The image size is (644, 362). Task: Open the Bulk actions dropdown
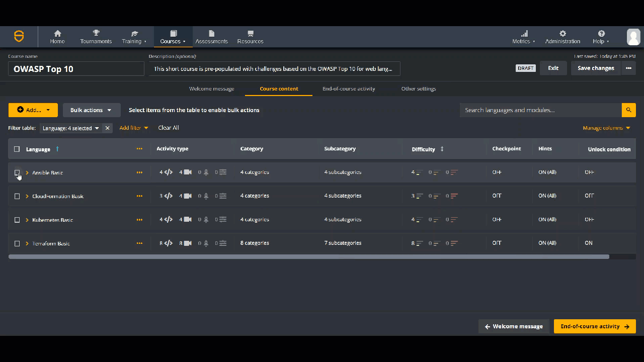coord(92,110)
